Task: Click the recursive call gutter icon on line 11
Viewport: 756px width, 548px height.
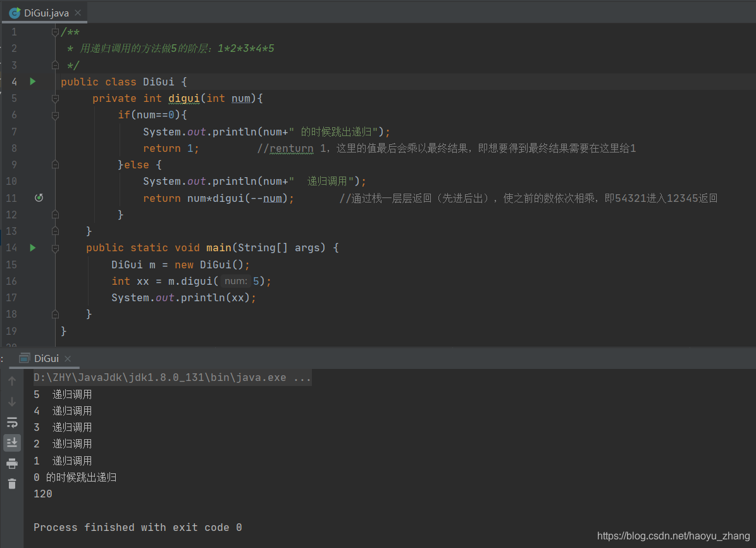Action: pos(39,198)
